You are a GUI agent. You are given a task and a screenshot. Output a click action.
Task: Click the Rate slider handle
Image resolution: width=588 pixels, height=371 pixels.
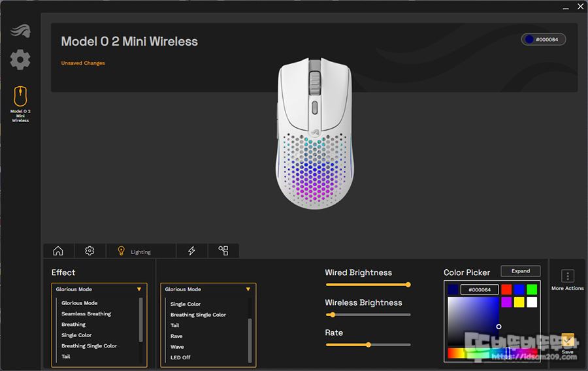tap(368, 345)
